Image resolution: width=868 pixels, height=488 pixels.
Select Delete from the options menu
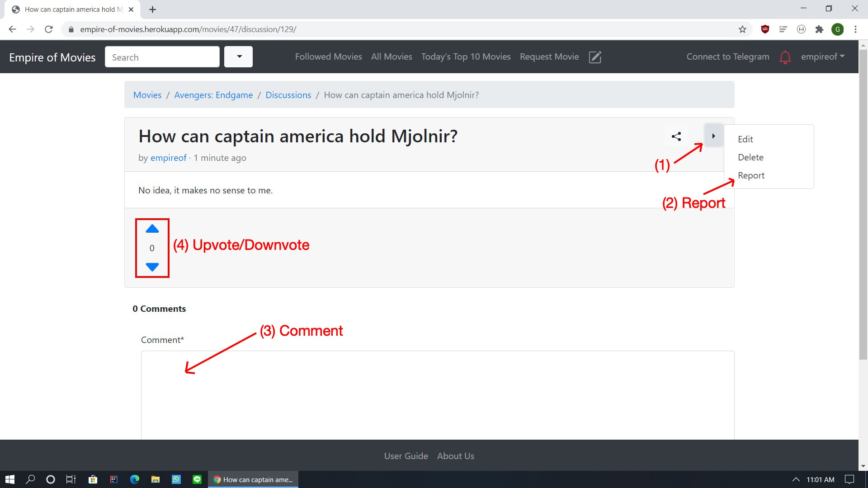[x=750, y=157]
